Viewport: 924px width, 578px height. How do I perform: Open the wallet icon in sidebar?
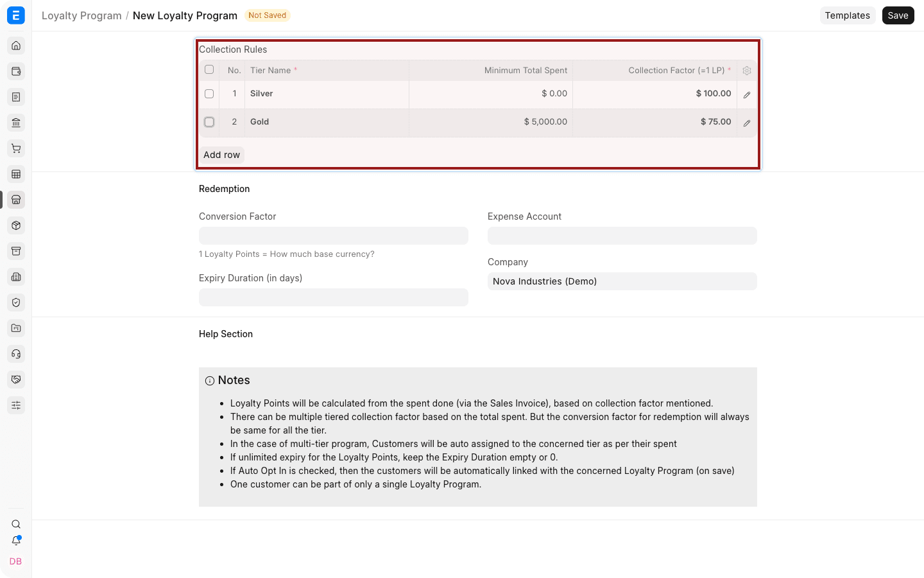point(16,71)
